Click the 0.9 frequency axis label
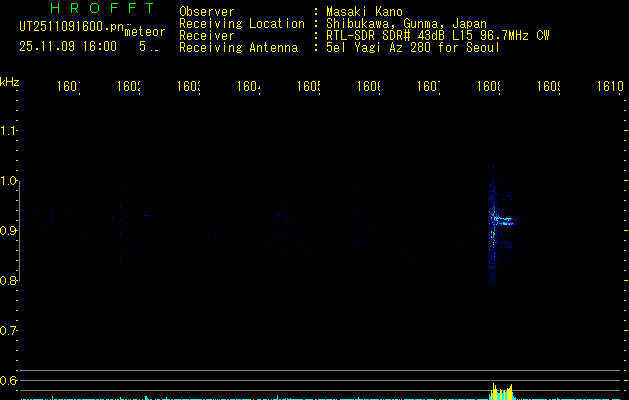The width and height of the screenshot is (629, 400). 8,231
